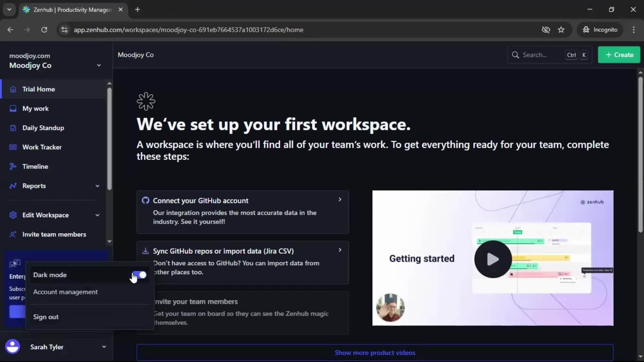
Task: Click the GitHub icon on the connect card
Action: click(x=145, y=200)
